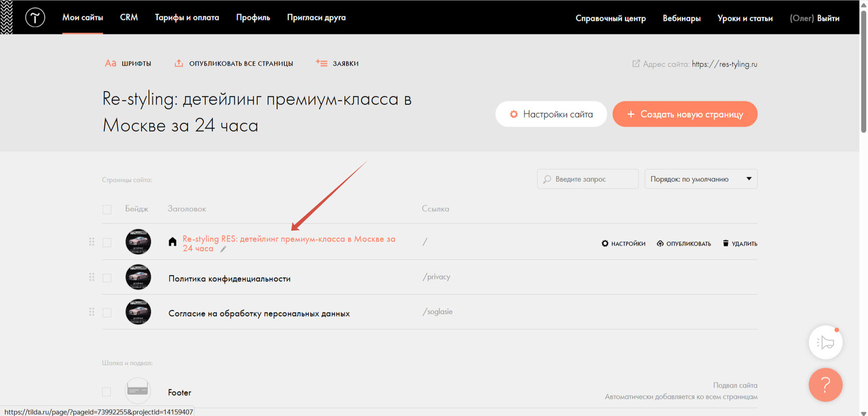This screenshot has height=416, width=868.
Task: Click the external link icon near Адрес сайта
Action: pyautogui.click(x=636, y=64)
